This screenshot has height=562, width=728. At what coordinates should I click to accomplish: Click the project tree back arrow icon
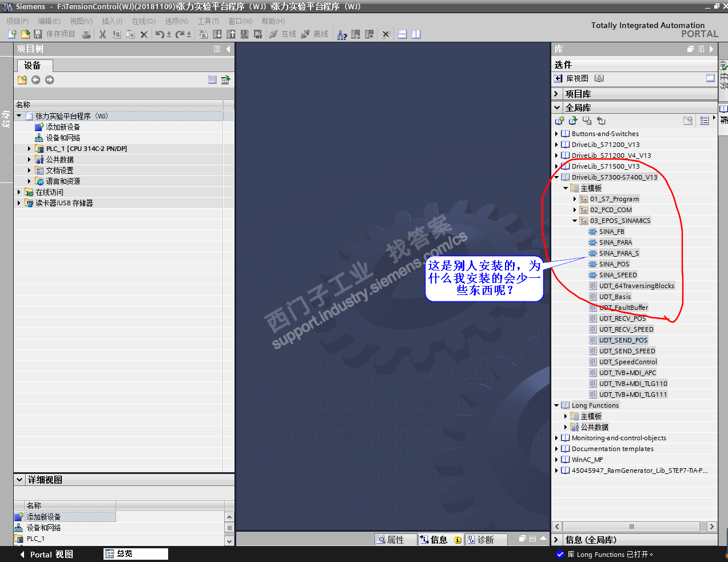click(35, 80)
